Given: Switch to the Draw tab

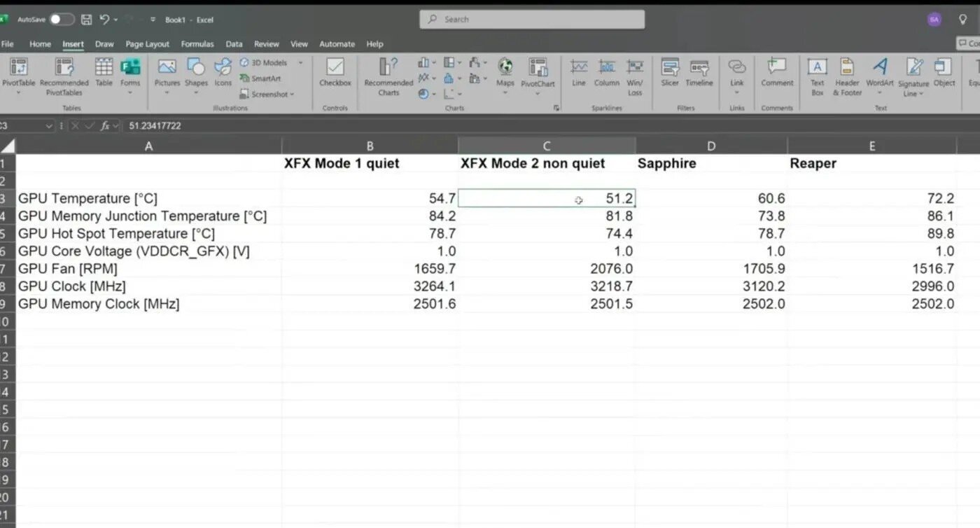Looking at the screenshot, I should [104, 44].
